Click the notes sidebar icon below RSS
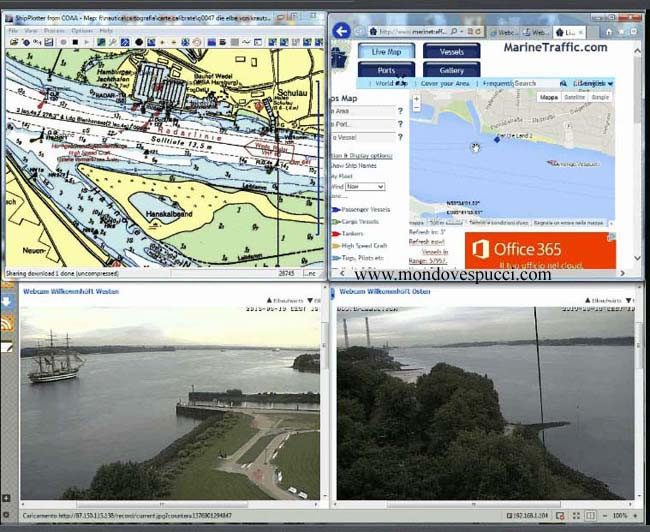This screenshot has width=650, height=532. pos(7,346)
